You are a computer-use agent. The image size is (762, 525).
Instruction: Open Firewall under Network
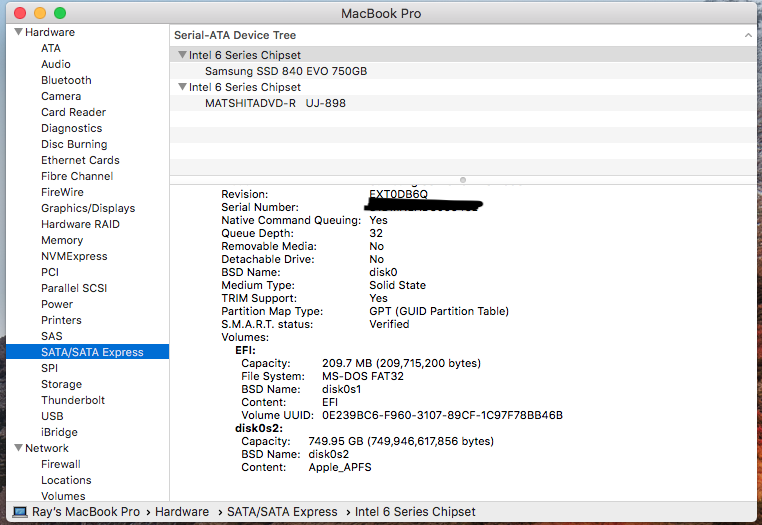[61, 464]
